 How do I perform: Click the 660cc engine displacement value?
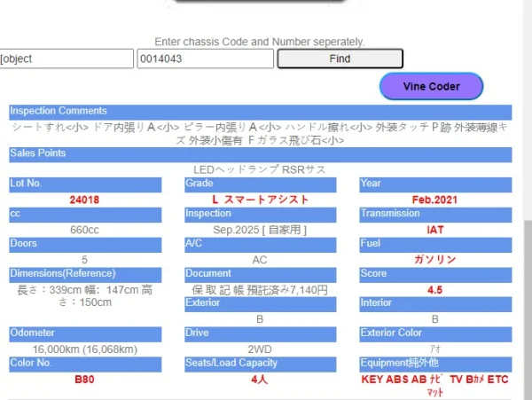pos(84,230)
